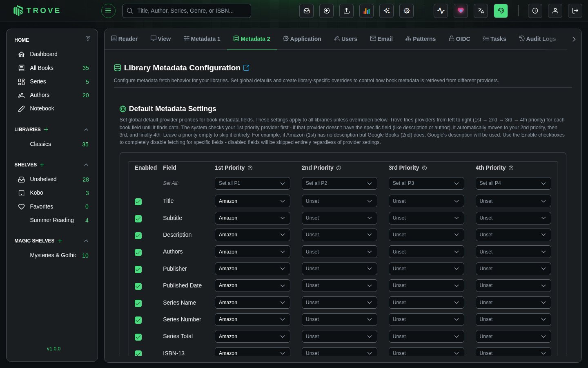This screenshot has width=588, height=368.
Task: Add a new library with the plus icon
Action: point(46,129)
